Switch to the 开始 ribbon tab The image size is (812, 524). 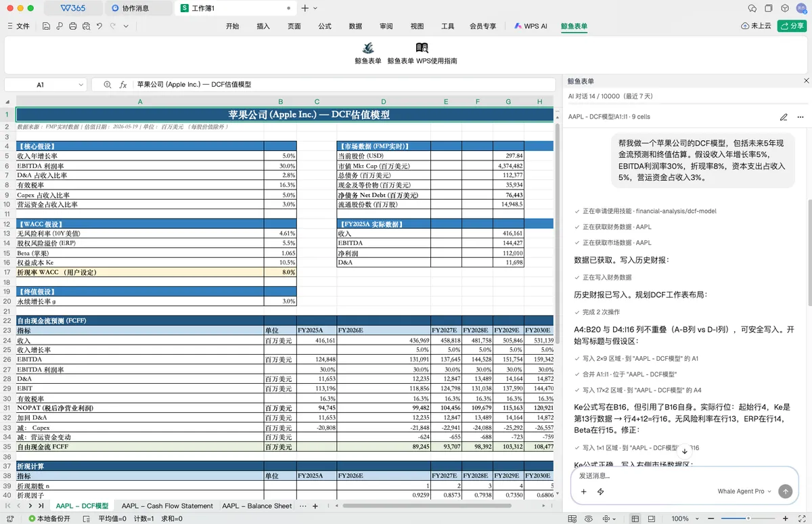[x=232, y=26]
